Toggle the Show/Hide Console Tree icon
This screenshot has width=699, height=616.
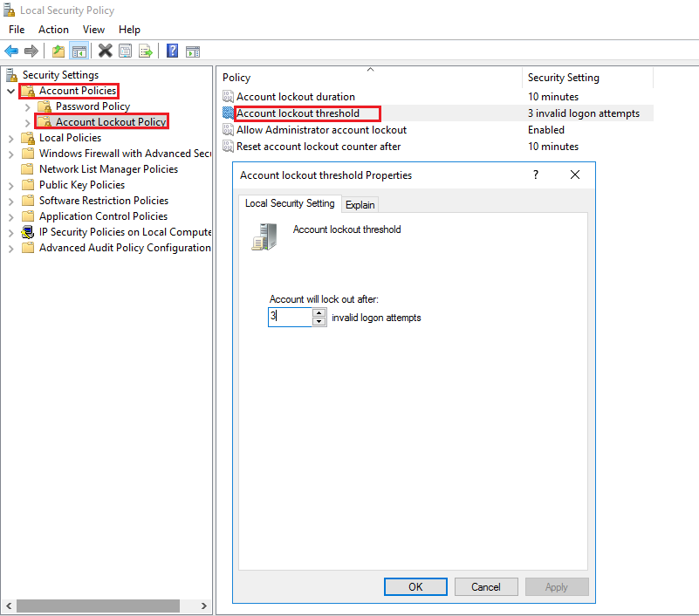[79, 51]
